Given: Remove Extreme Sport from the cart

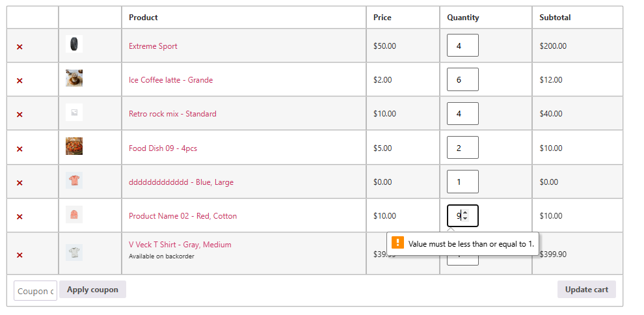Looking at the screenshot, I should pos(20,47).
